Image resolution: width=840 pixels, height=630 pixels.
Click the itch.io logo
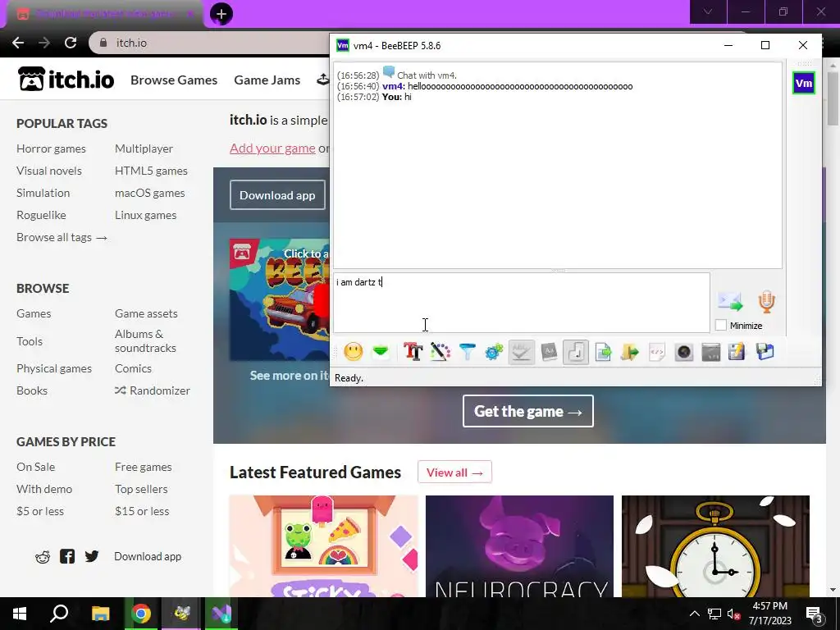[x=66, y=80]
